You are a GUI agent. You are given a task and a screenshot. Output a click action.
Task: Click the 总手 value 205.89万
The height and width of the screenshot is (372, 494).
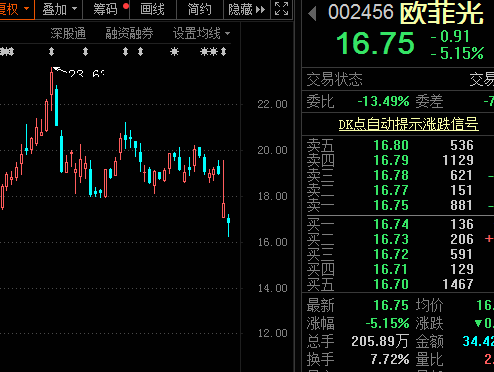[x=380, y=341]
